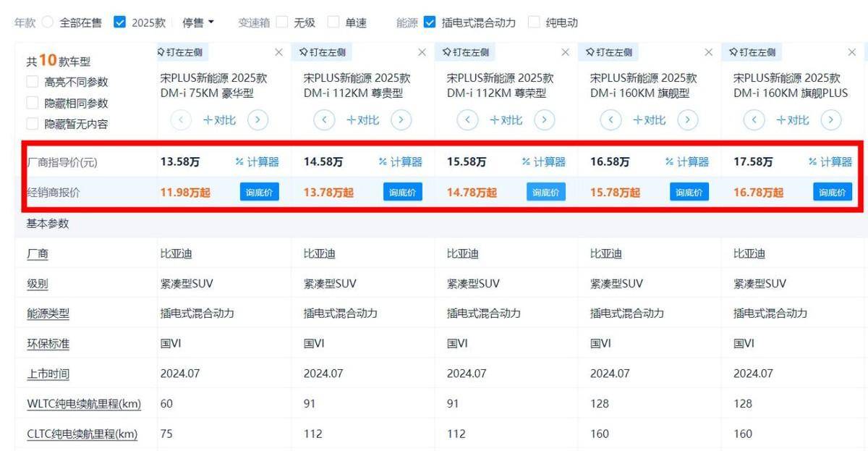
Task: Add 160KM 旗舰型 via its +对比 button
Action: pyautogui.click(x=649, y=120)
